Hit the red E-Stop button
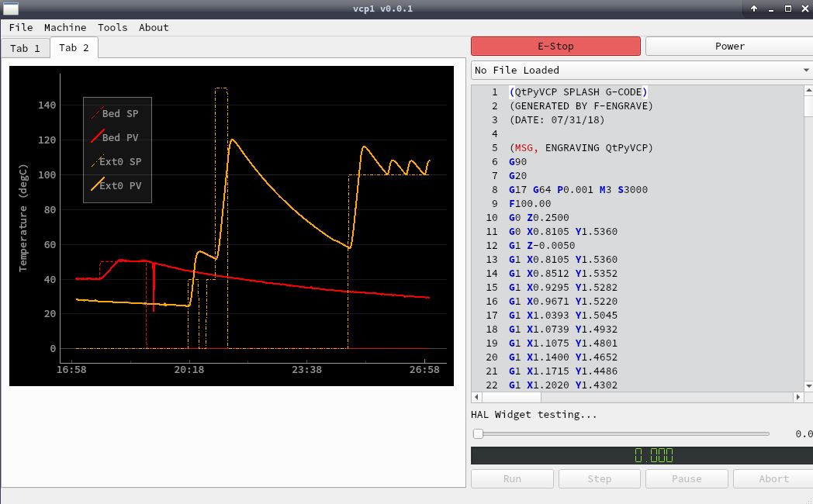This screenshot has width=813, height=504. (555, 46)
